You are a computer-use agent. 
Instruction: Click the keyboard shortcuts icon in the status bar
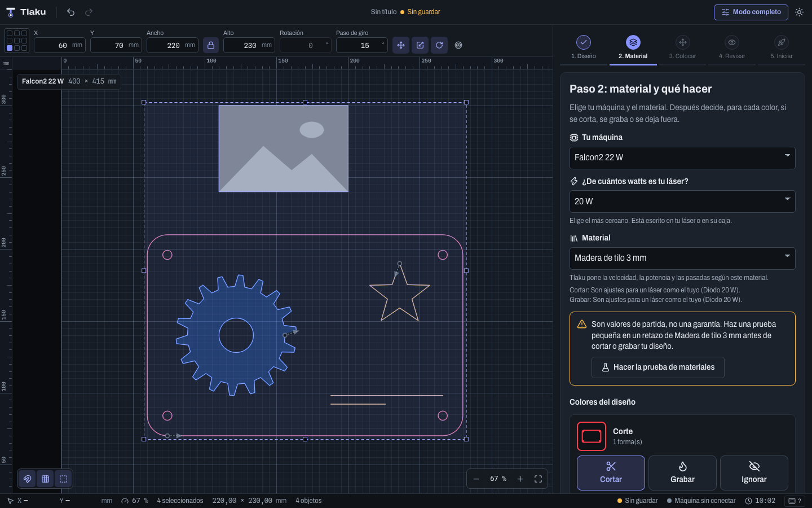click(795, 501)
